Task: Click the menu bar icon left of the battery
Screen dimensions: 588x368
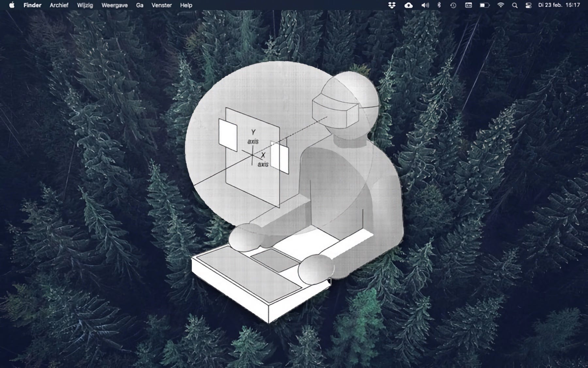Action: tap(468, 5)
